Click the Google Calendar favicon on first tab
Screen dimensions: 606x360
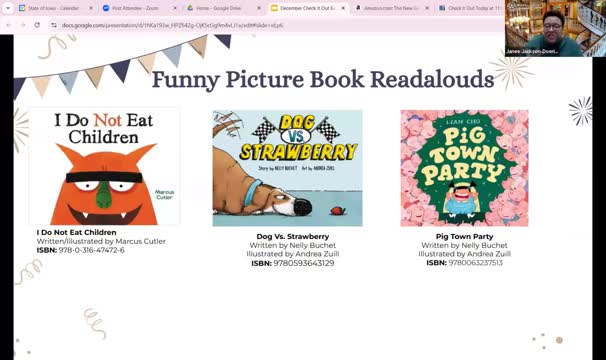(22, 8)
